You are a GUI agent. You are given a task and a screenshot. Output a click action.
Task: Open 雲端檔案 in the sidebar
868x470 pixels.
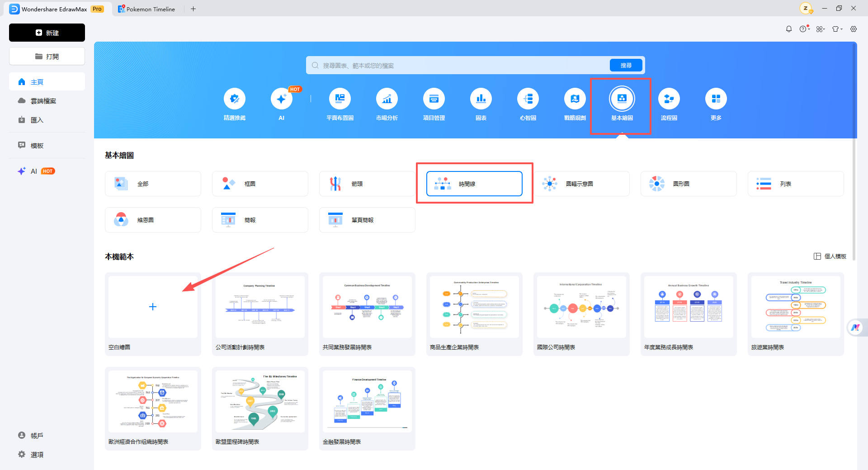tap(43, 101)
